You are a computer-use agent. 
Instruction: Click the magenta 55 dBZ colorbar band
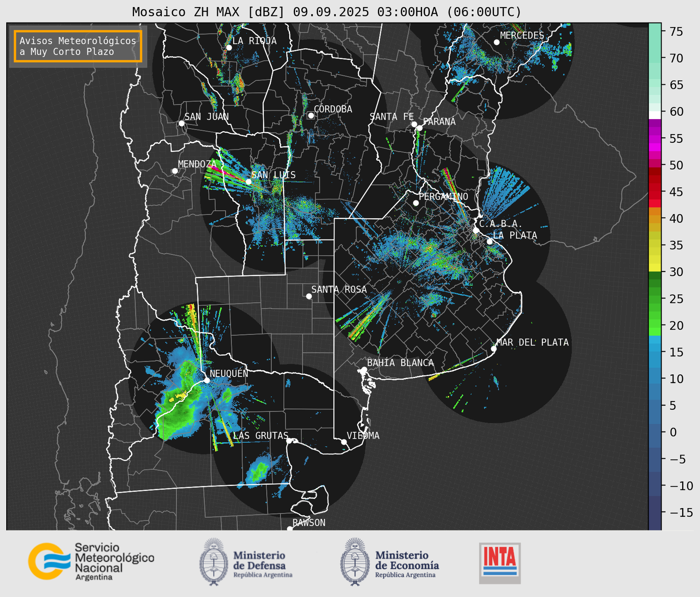point(655,138)
